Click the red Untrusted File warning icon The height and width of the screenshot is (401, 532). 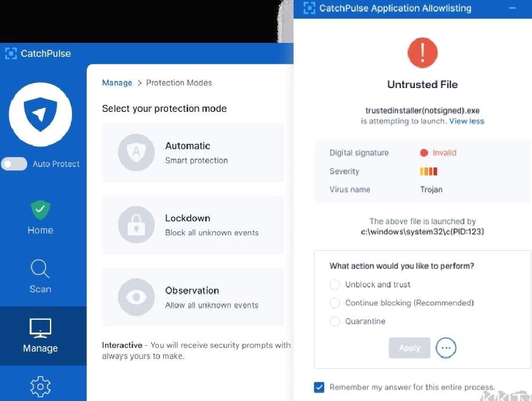[422, 53]
